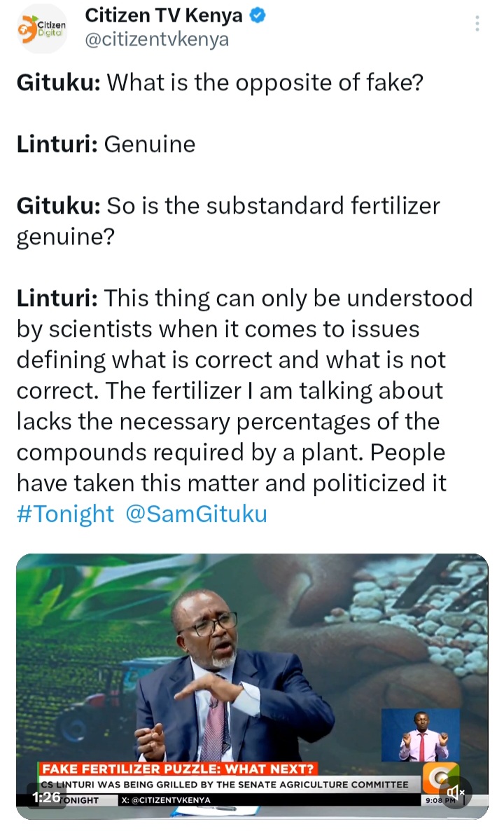Open the three-dot more options menu

[x=477, y=23]
